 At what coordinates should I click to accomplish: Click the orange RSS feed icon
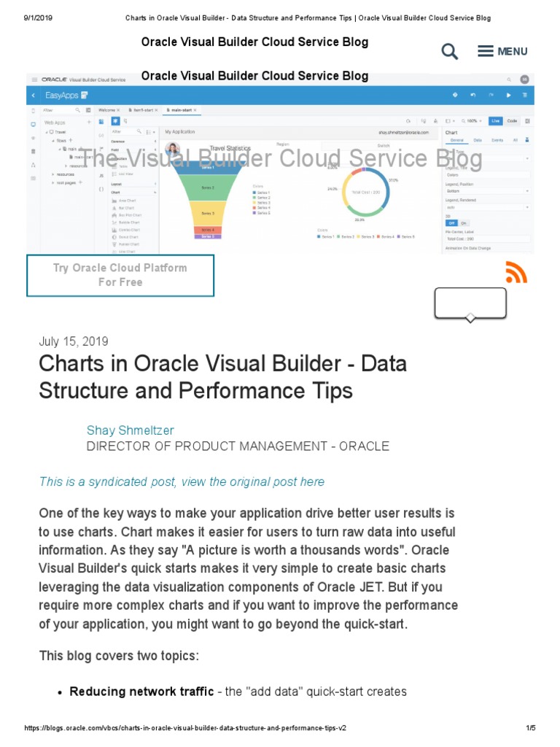[516, 271]
